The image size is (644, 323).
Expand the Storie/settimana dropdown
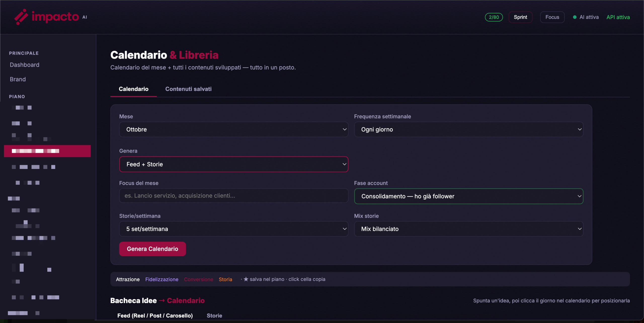(234, 229)
